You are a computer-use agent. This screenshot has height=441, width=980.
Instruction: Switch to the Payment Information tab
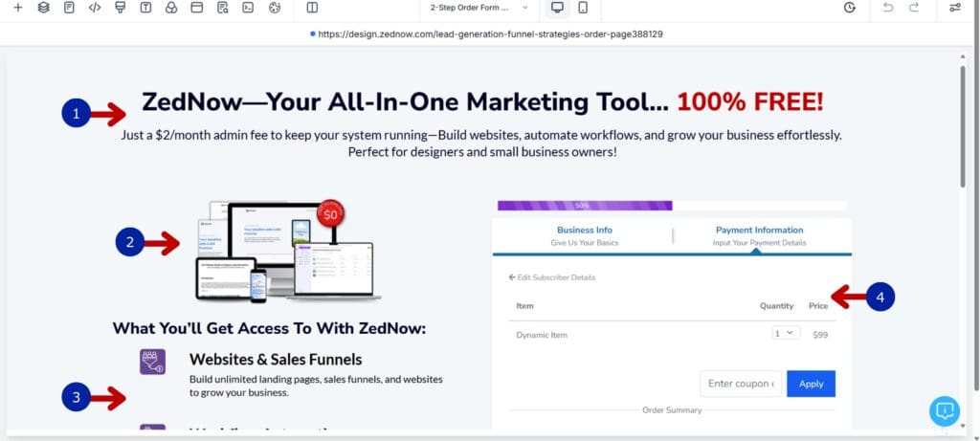tap(759, 235)
